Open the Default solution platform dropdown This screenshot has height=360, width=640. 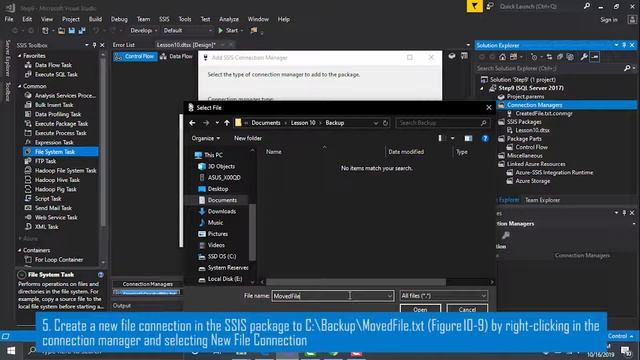[187, 31]
